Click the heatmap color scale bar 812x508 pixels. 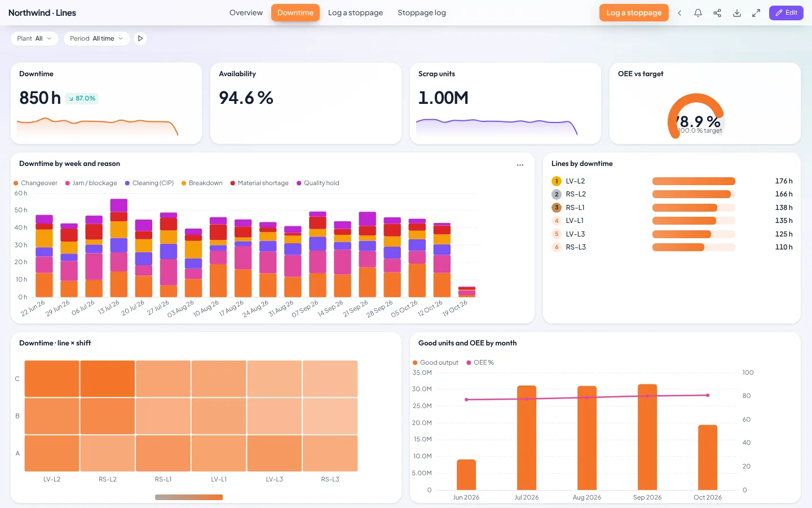[x=189, y=497]
